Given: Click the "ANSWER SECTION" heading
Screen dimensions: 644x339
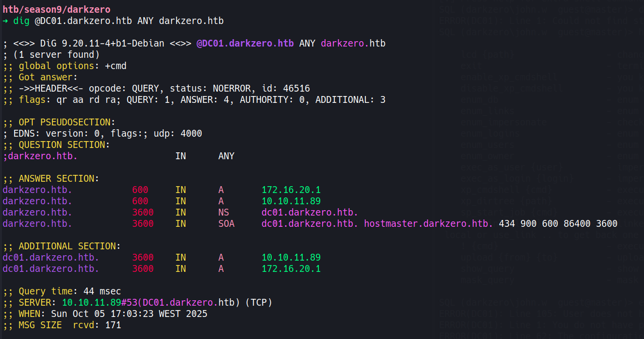Looking at the screenshot, I should [59, 179].
